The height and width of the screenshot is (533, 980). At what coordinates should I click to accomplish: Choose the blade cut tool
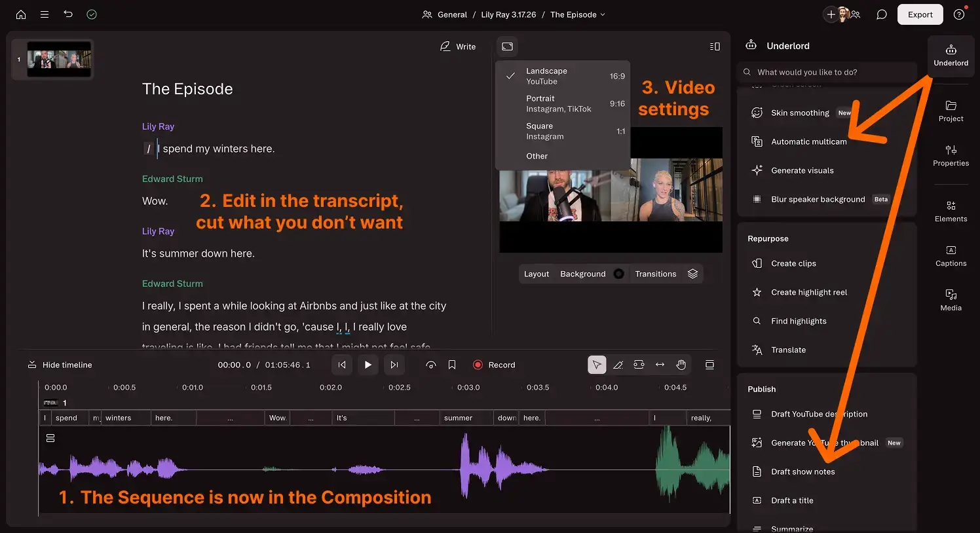click(618, 365)
